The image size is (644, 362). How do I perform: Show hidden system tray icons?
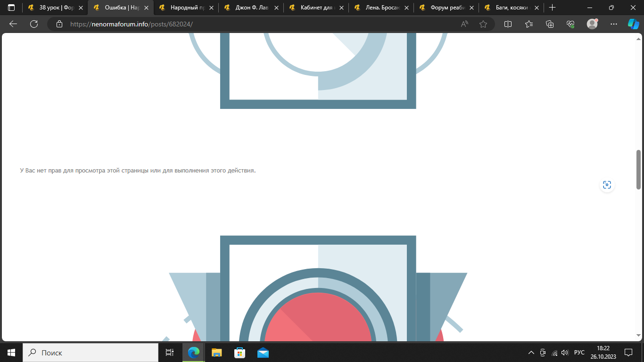click(531, 353)
